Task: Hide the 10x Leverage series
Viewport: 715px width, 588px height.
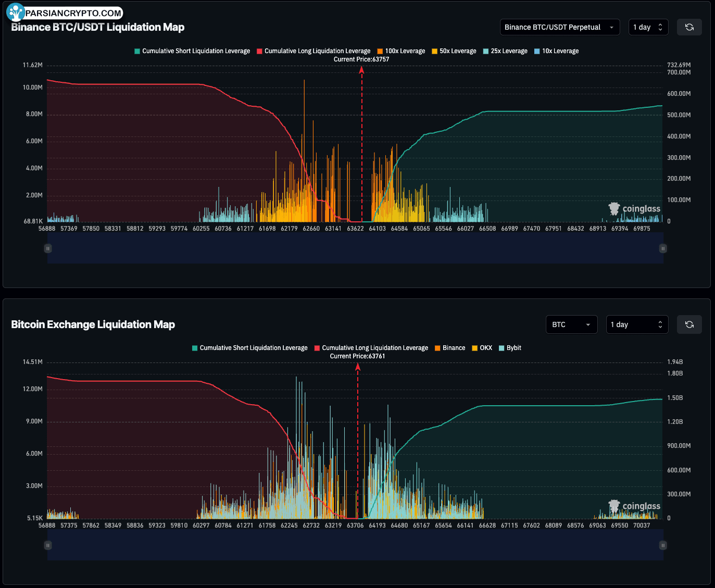Action: pyautogui.click(x=556, y=51)
